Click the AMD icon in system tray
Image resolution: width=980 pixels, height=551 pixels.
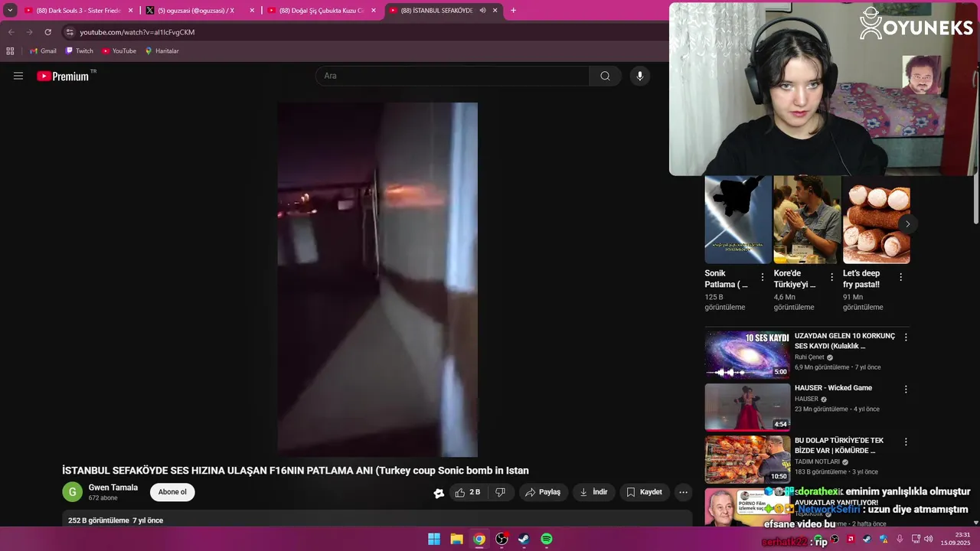(851, 539)
